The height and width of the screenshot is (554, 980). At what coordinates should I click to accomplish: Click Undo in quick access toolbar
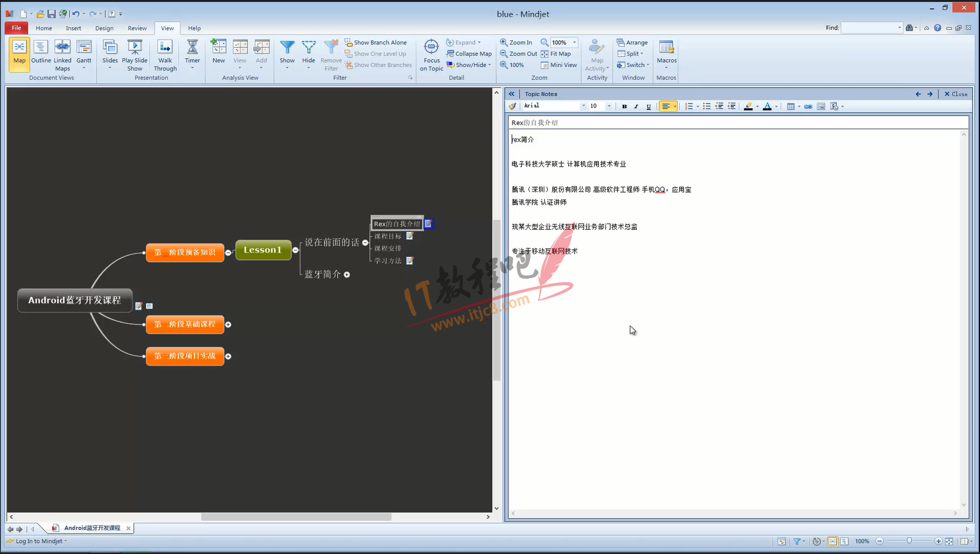(75, 14)
